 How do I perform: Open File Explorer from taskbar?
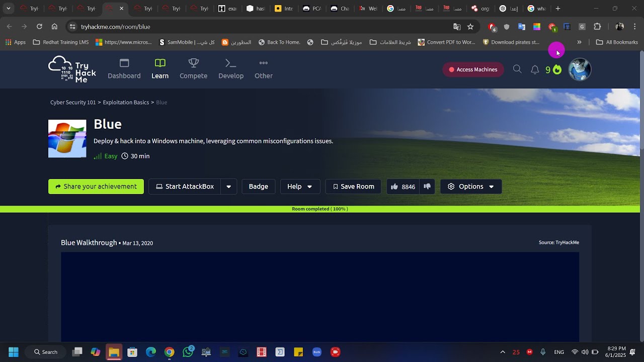tap(114, 352)
